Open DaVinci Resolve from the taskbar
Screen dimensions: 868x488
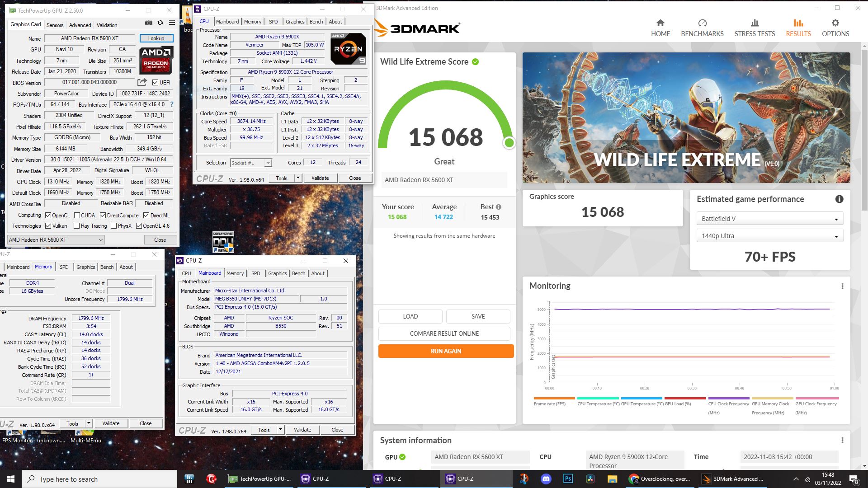pos(590,479)
